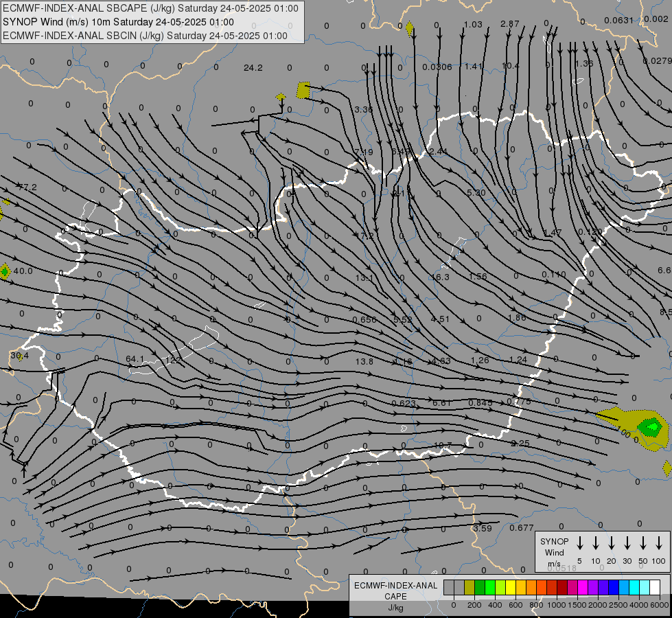Click the 2.87 value at top

pos(510,23)
